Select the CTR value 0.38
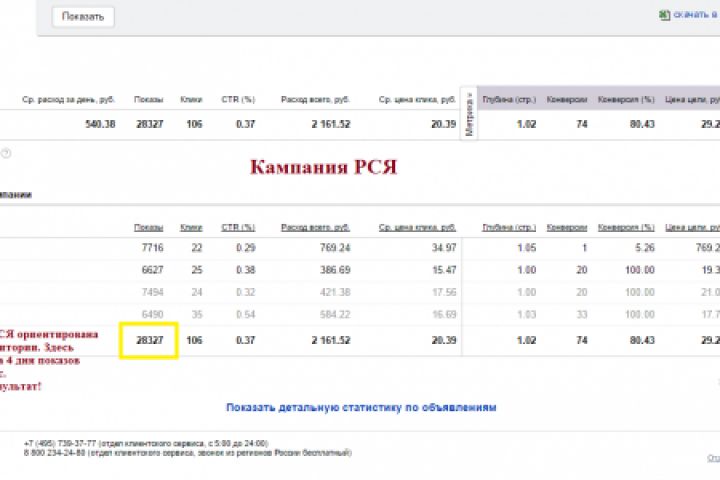This screenshot has width=720, height=480. [x=245, y=270]
